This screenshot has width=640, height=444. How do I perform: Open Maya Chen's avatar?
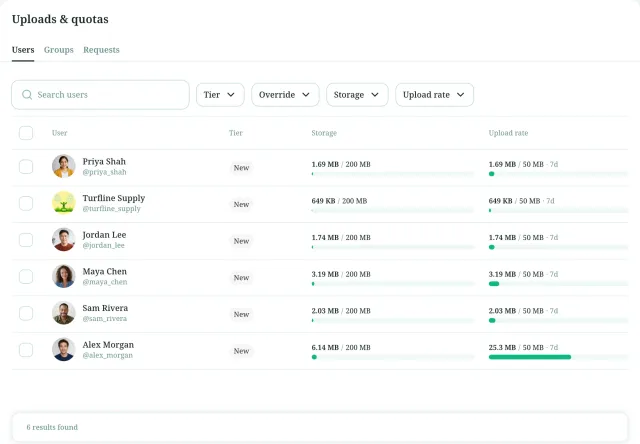[x=64, y=276]
